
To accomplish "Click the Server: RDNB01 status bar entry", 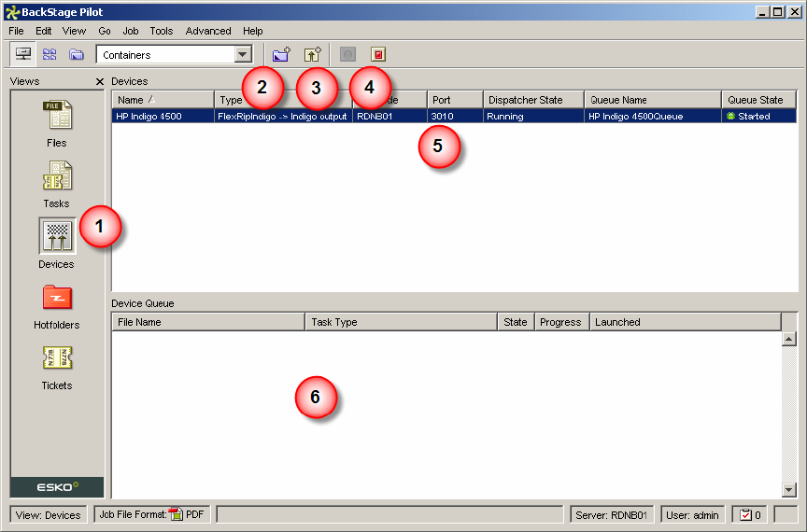I will coord(612,515).
